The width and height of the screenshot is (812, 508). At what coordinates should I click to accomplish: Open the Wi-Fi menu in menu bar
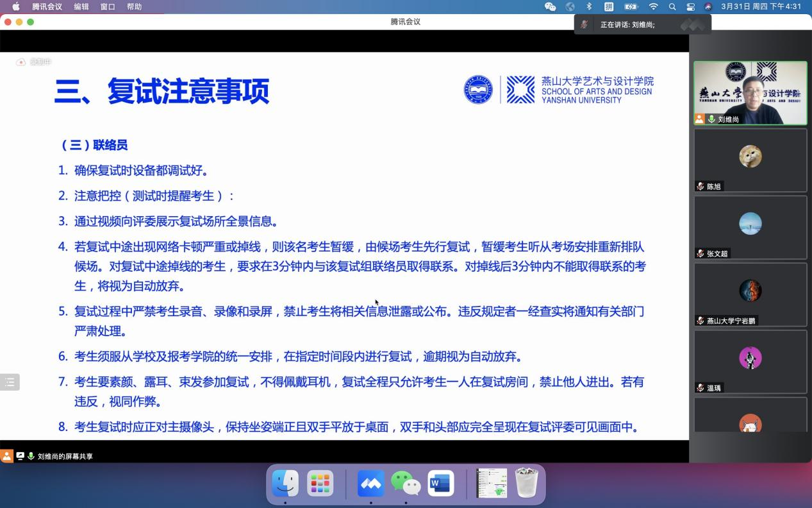[x=653, y=6]
